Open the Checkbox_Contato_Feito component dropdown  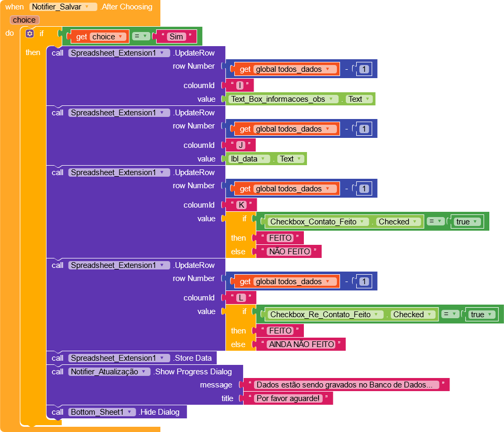[318, 222]
